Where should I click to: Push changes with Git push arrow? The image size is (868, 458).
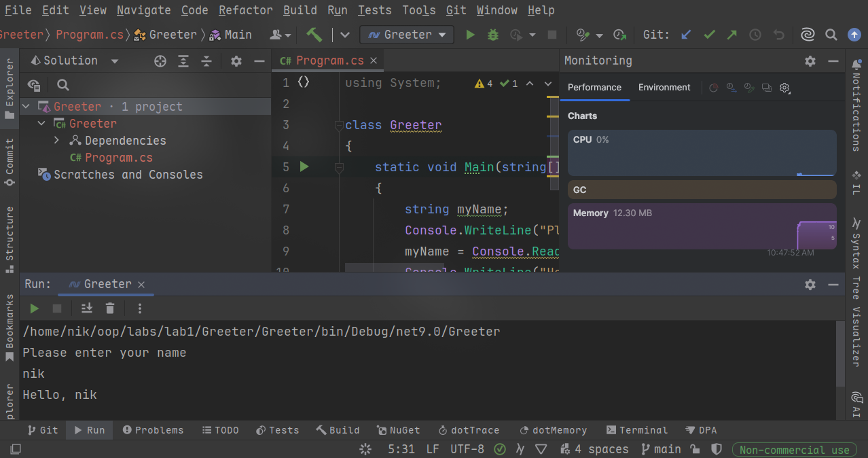(x=731, y=35)
